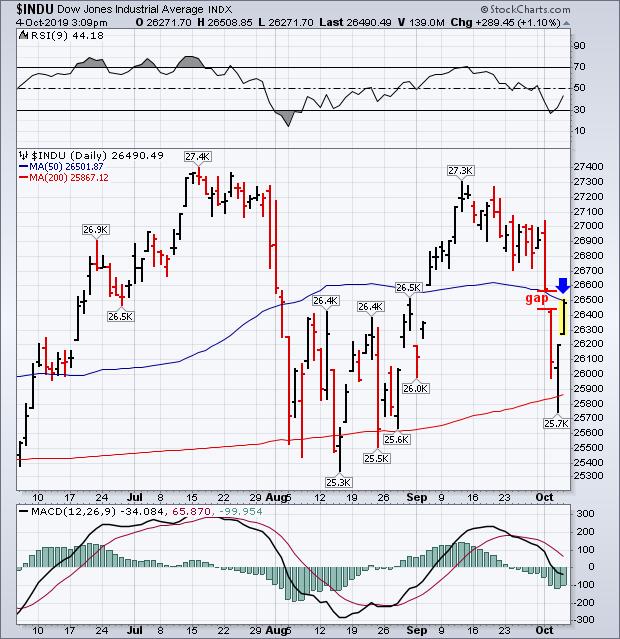Click the last yellow-highlighted price bar
The width and height of the screenshot is (620, 639).
click(563, 317)
